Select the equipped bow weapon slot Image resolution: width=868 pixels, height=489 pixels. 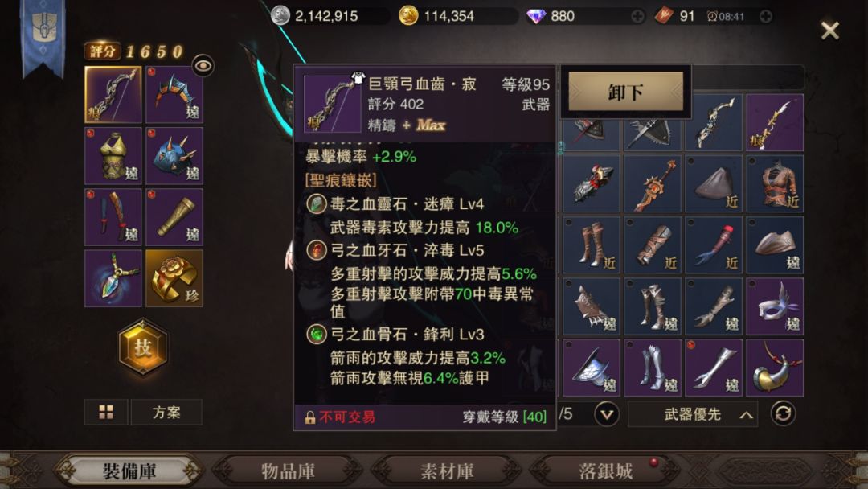113,95
